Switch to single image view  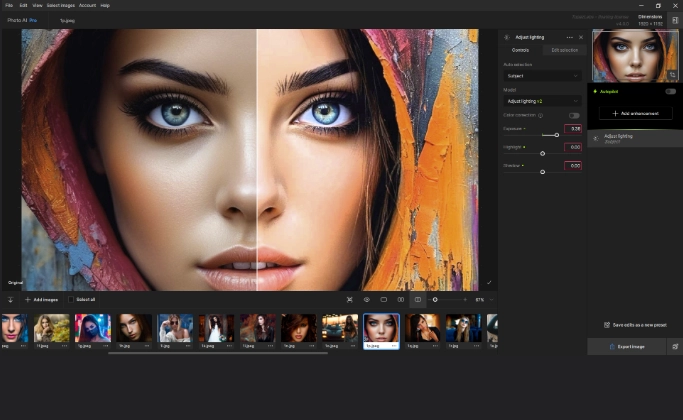click(383, 299)
